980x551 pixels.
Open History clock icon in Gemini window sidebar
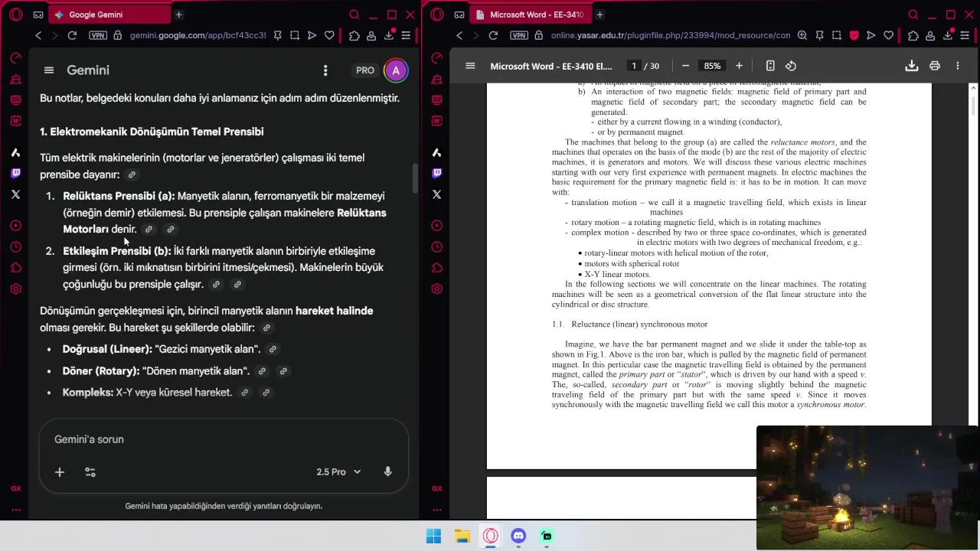pos(15,246)
